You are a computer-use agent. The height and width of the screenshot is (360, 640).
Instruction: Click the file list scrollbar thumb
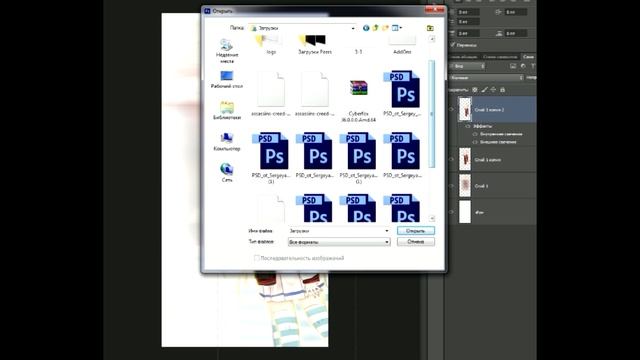coord(432,113)
